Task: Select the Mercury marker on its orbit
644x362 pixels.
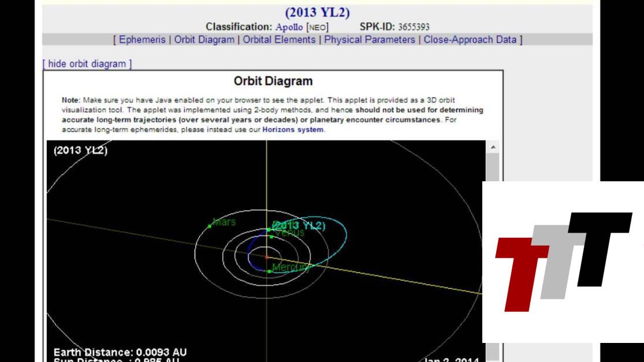Action: tap(270, 271)
